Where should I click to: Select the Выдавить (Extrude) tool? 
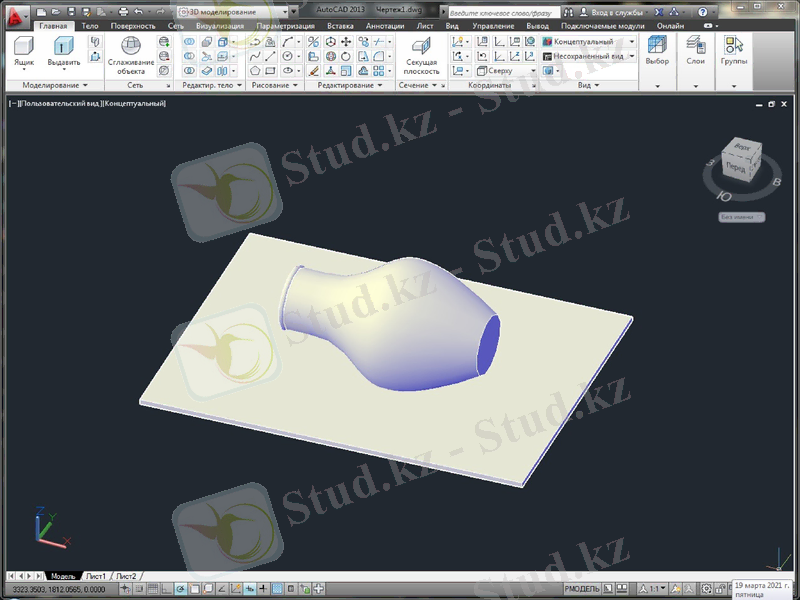(62, 45)
